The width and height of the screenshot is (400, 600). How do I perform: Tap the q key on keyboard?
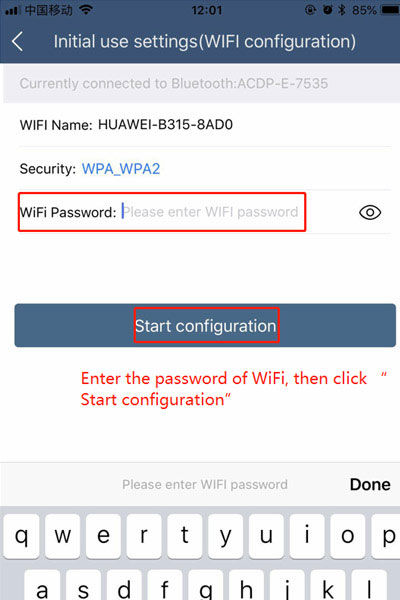[x=21, y=536]
